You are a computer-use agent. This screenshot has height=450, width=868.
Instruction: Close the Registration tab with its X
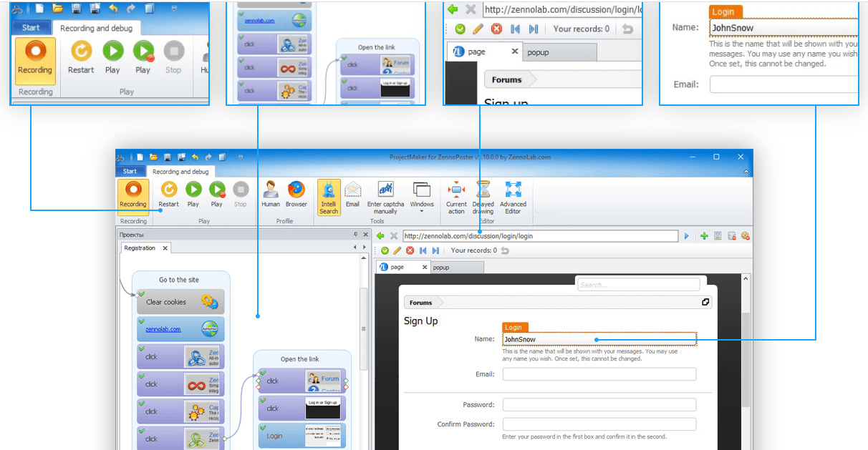(x=165, y=248)
